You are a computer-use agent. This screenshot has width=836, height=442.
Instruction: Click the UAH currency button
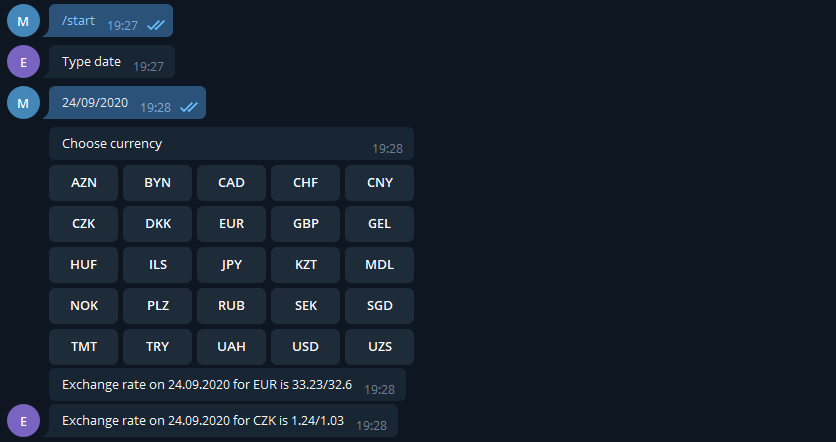pos(231,347)
